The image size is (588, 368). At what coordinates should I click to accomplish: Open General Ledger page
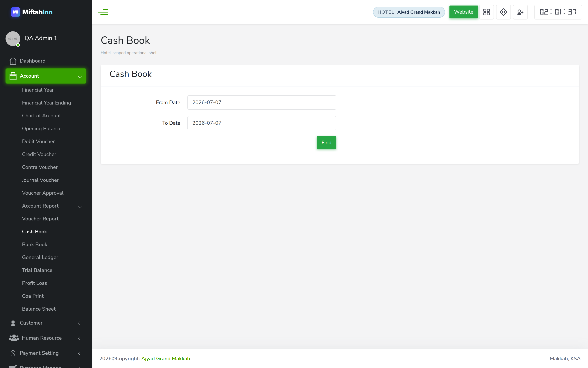tap(40, 257)
